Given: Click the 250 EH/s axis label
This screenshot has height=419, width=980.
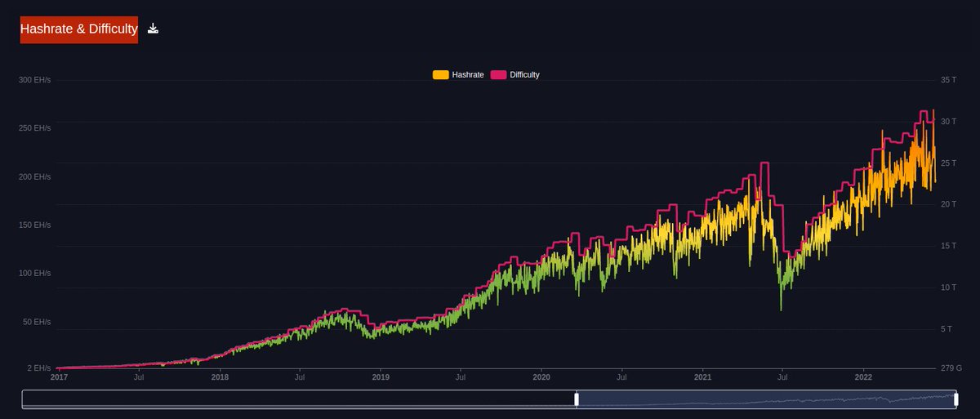Looking at the screenshot, I should [34, 128].
